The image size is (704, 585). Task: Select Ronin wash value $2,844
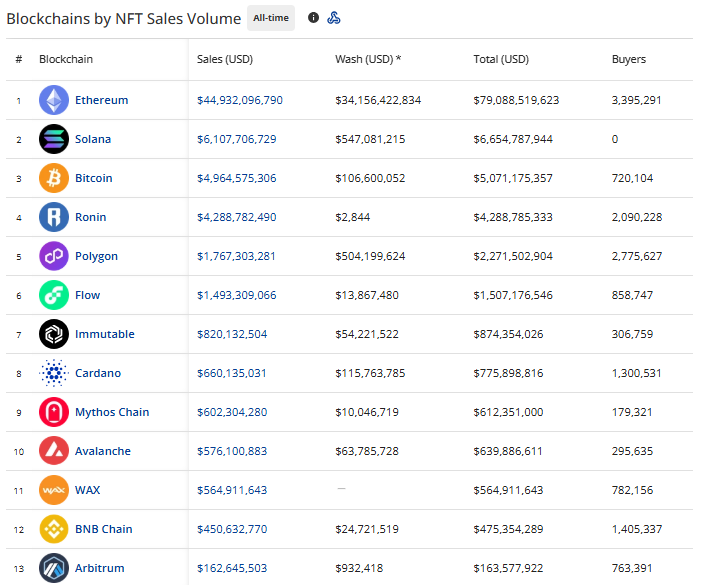(x=352, y=217)
